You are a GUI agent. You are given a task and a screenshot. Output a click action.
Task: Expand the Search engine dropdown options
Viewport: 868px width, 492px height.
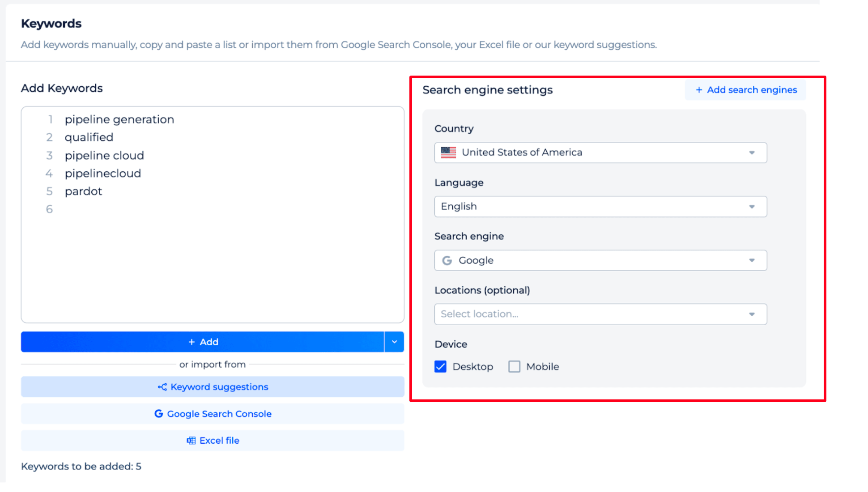[753, 260]
